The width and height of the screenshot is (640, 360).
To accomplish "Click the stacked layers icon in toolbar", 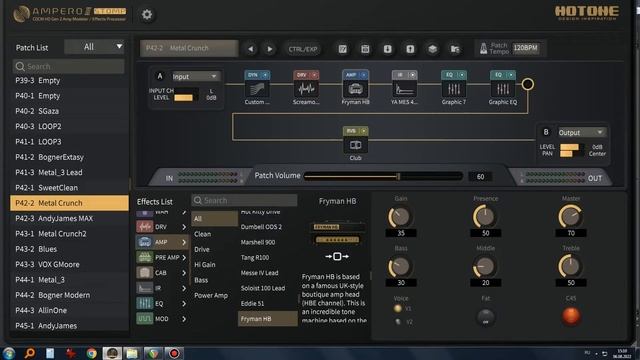I will click(x=433, y=49).
